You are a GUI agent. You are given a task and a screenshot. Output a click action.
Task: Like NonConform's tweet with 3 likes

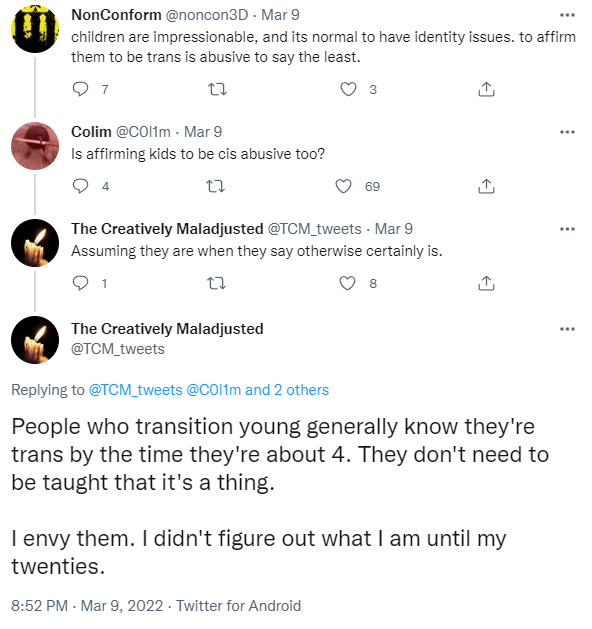348,89
